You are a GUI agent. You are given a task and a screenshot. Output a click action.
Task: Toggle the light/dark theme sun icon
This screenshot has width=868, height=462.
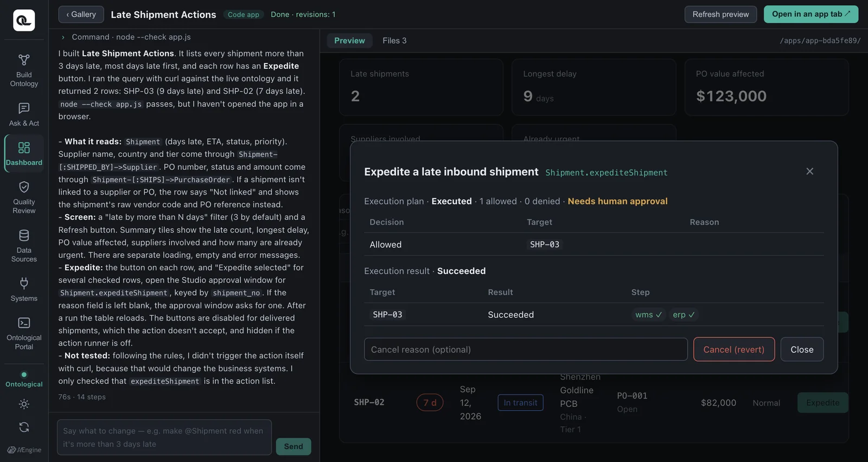tap(24, 404)
